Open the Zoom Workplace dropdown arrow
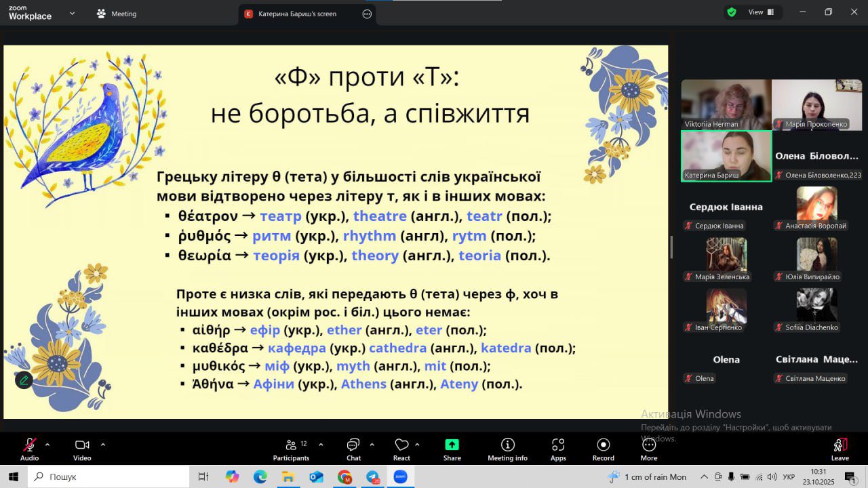This screenshot has width=868, height=488. pyautogui.click(x=73, y=13)
